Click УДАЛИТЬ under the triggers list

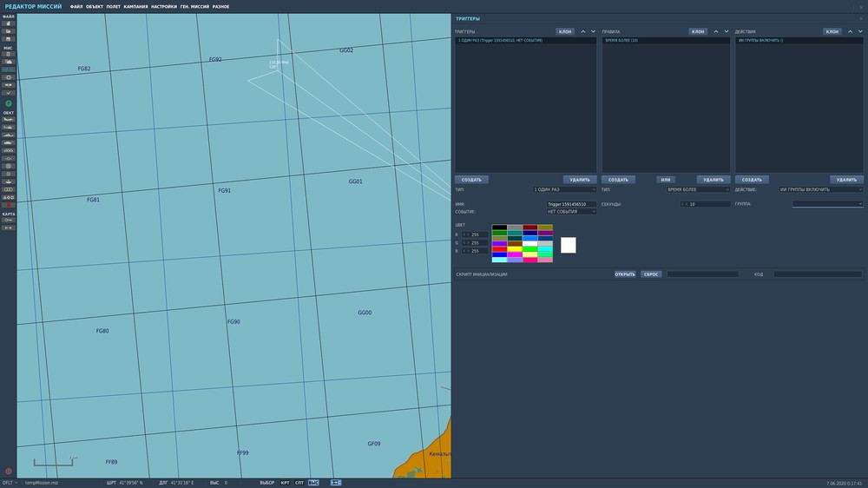(580, 180)
